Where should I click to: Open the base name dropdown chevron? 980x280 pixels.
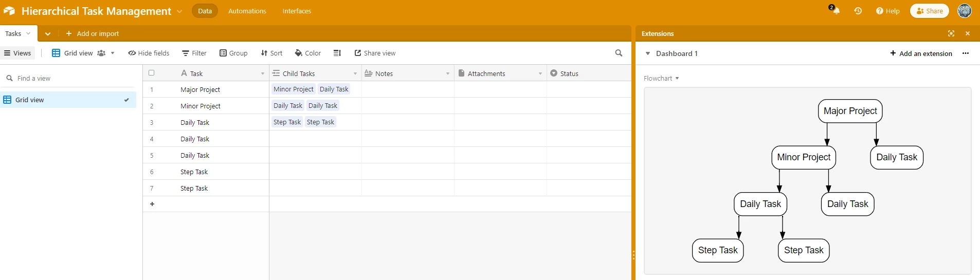[179, 11]
